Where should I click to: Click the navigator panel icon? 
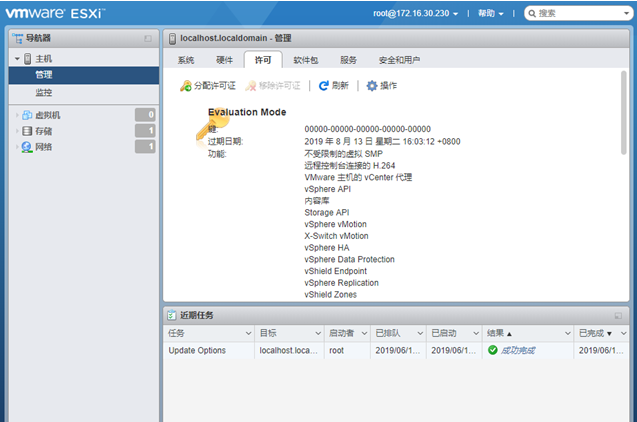click(x=17, y=38)
